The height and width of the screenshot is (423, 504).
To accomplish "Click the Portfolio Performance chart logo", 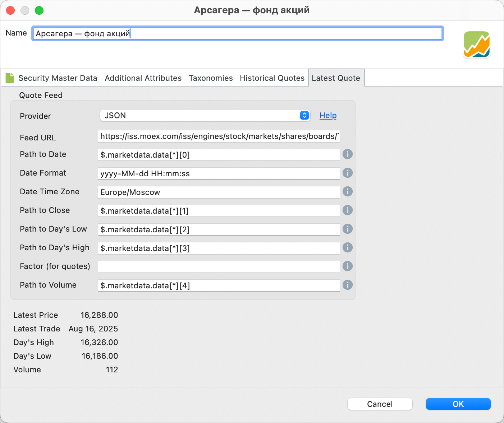I will [477, 45].
